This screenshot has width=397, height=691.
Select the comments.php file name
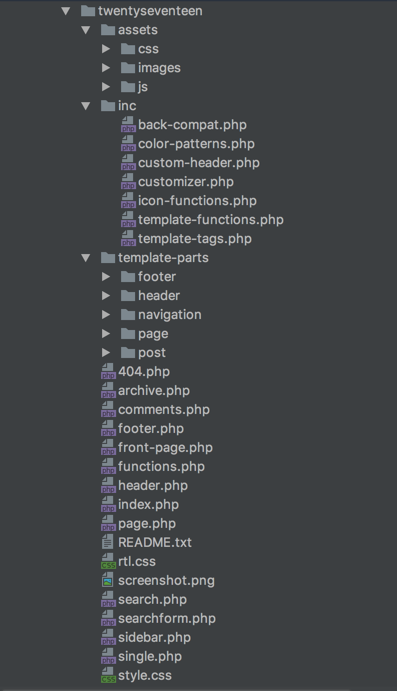click(x=164, y=409)
